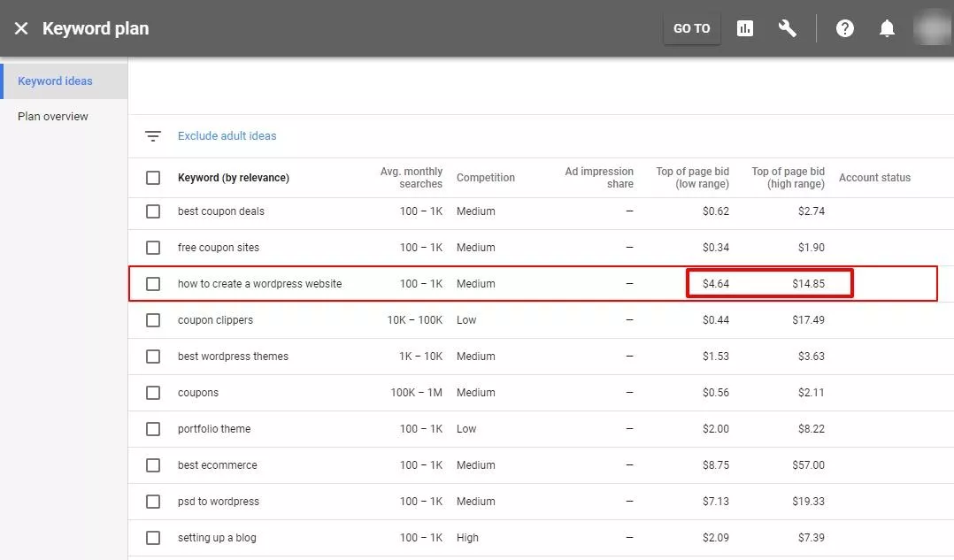Click the $2.74 high range bid value
This screenshot has width=954, height=560.
point(812,211)
